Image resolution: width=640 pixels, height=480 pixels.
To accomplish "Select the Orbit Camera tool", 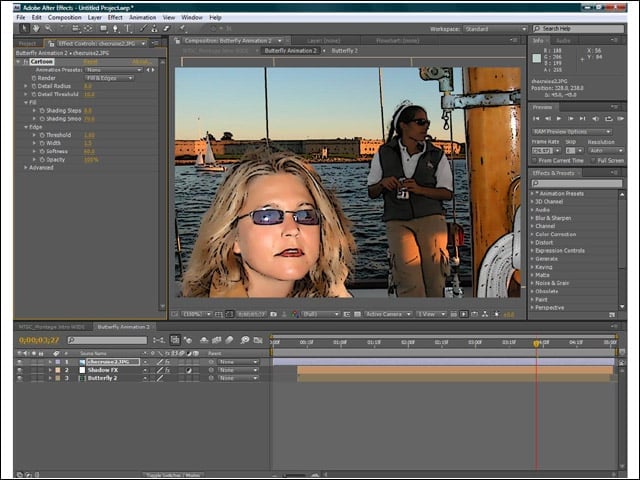I will click(x=76, y=28).
